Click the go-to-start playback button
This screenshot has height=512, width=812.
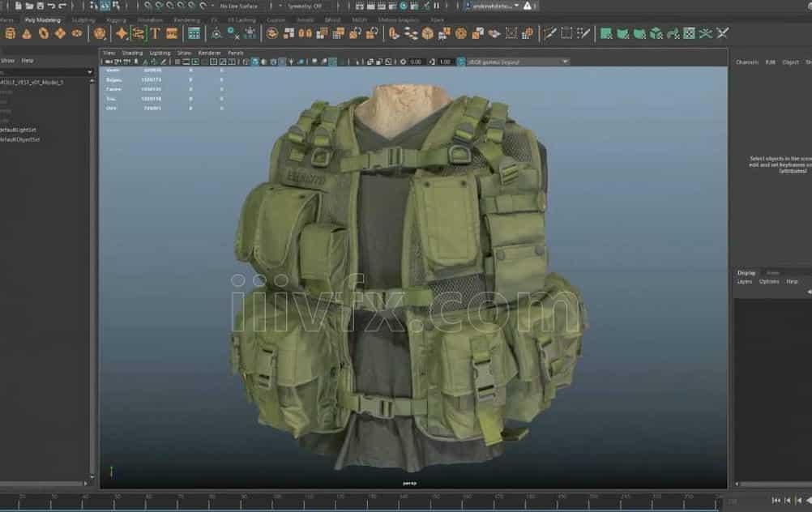click(x=776, y=500)
